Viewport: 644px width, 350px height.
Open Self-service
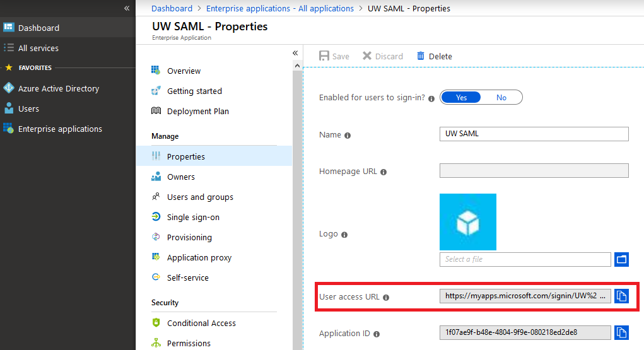[x=214, y=277]
